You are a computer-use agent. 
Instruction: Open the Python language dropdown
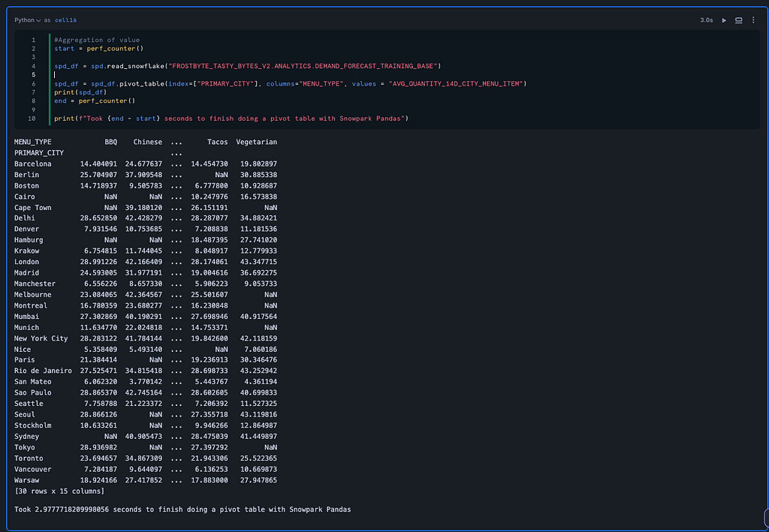[x=28, y=20]
